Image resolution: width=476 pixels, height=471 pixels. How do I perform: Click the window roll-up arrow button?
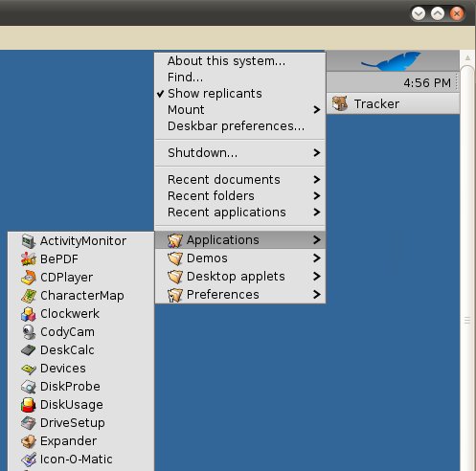tap(438, 13)
